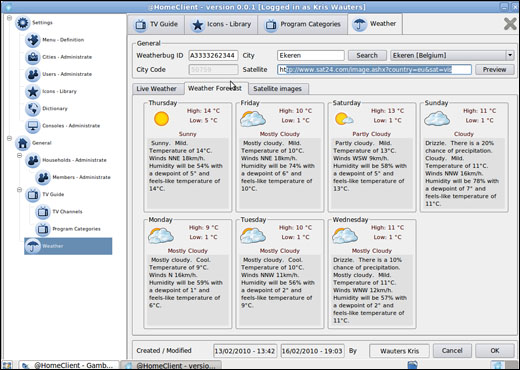Click the star icon on Icons - Library tab
Screen dimensions: 520x370
(x=198, y=25)
